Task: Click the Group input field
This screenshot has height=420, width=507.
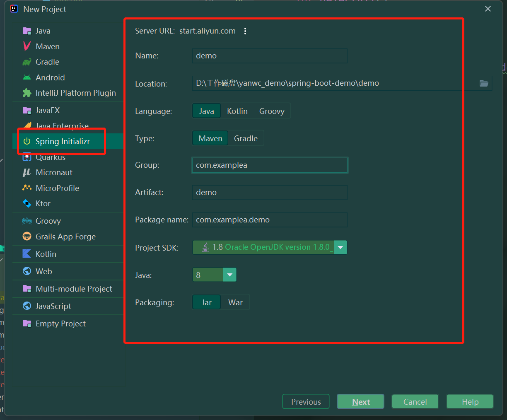Action: coord(270,165)
